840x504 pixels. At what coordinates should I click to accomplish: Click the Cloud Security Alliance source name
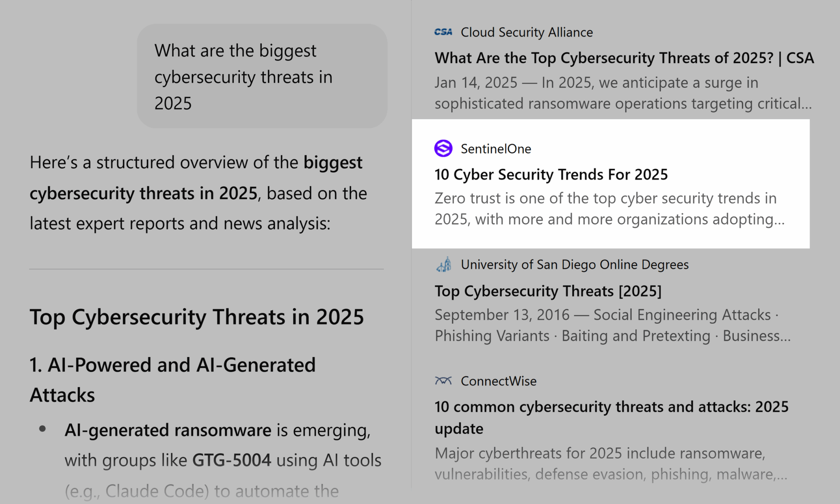[527, 32]
